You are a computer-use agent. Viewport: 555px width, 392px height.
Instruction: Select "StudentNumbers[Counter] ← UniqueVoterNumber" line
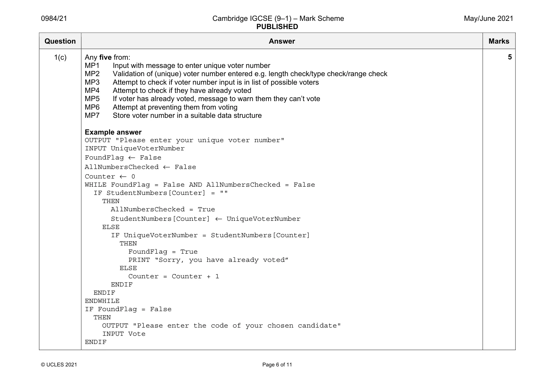206,219
